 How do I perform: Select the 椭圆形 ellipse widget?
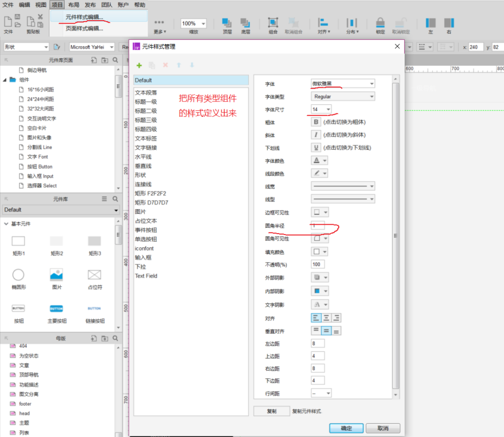click(18, 275)
